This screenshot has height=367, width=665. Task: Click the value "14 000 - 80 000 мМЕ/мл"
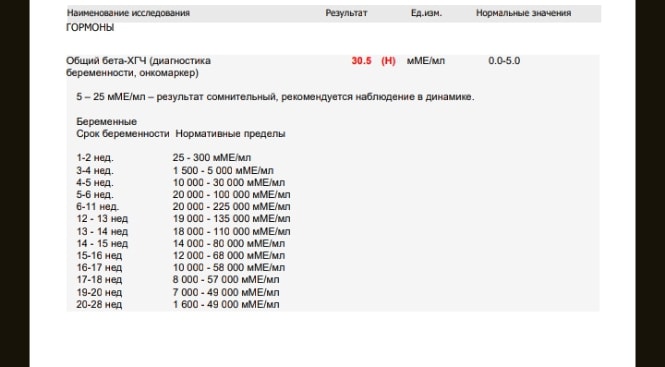(x=229, y=244)
